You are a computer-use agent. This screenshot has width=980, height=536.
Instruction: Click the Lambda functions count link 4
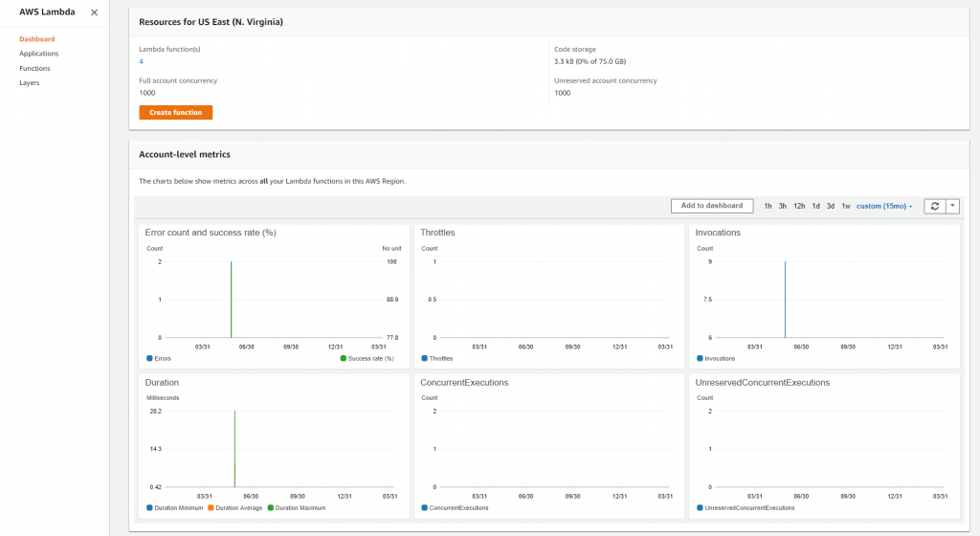coord(142,61)
